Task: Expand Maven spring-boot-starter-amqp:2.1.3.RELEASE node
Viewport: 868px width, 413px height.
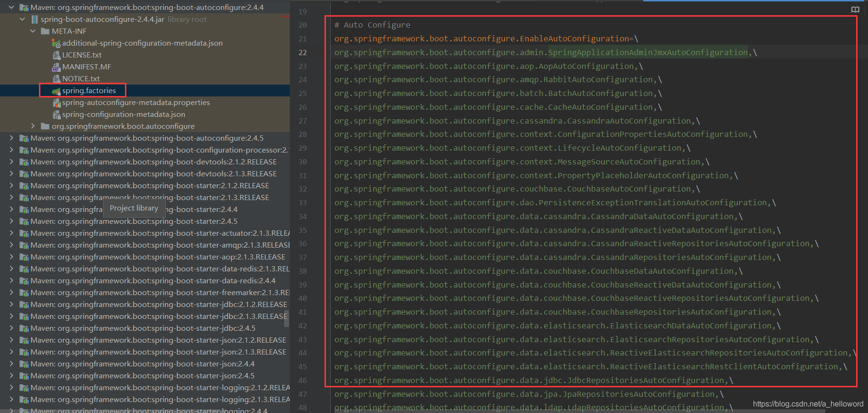Action: (x=11, y=245)
